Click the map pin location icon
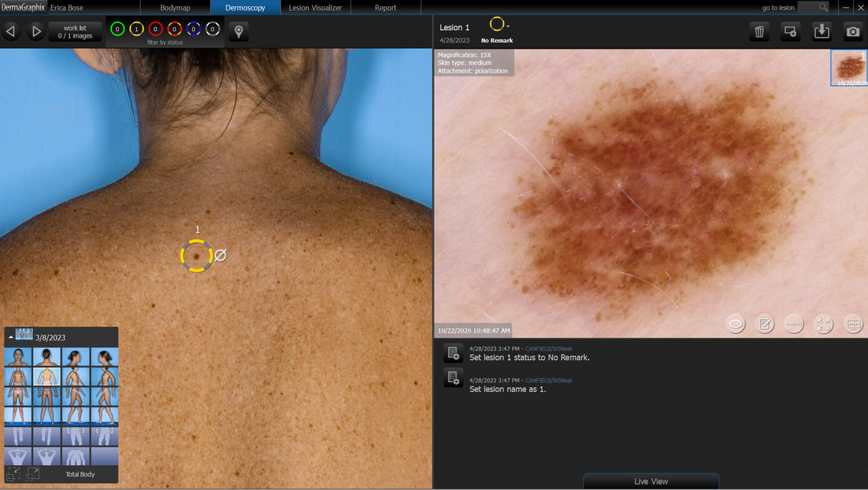Image resolution: width=868 pixels, height=490 pixels. [x=238, y=31]
